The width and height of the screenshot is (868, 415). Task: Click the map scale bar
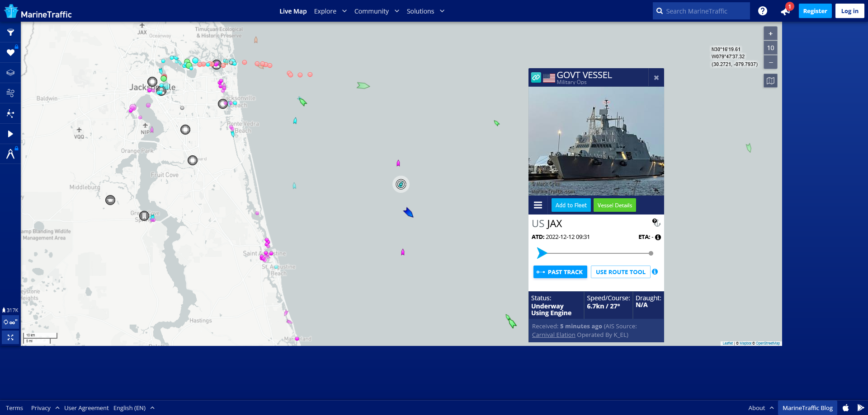point(41,338)
